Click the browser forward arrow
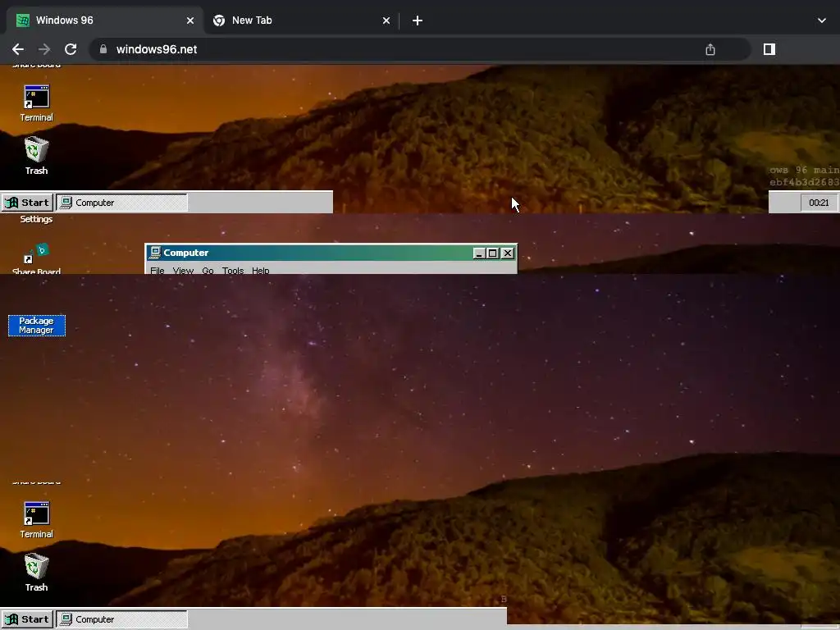Viewport: 840px width, 630px height. (x=44, y=49)
